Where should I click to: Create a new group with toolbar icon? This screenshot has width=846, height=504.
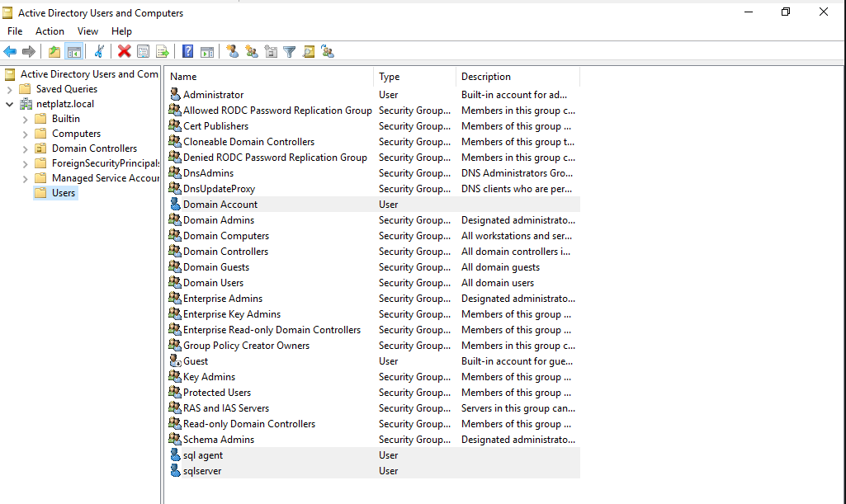252,52
